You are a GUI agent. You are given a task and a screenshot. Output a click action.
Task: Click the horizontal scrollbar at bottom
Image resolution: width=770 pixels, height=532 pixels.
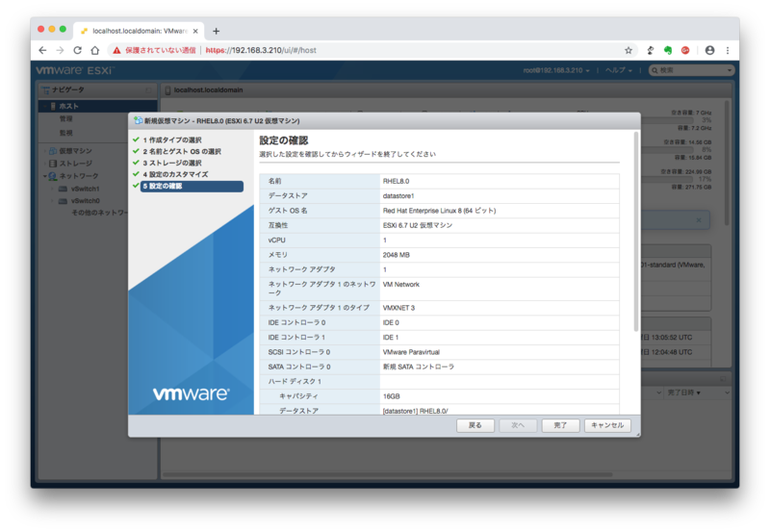[388, 474]
